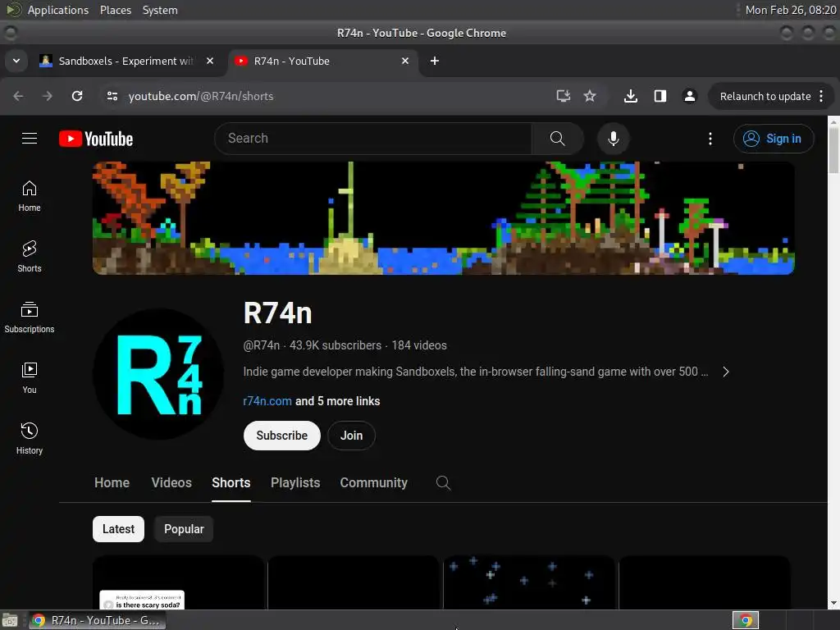This screenshot has width=840, height=630.
Task: Click the R74n channel name heading
Action: (x=277, y=313)
